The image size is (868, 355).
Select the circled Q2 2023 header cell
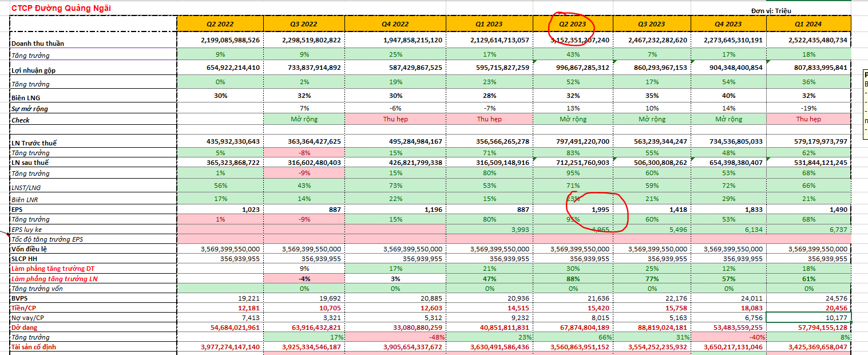click(x=572, y=24)
